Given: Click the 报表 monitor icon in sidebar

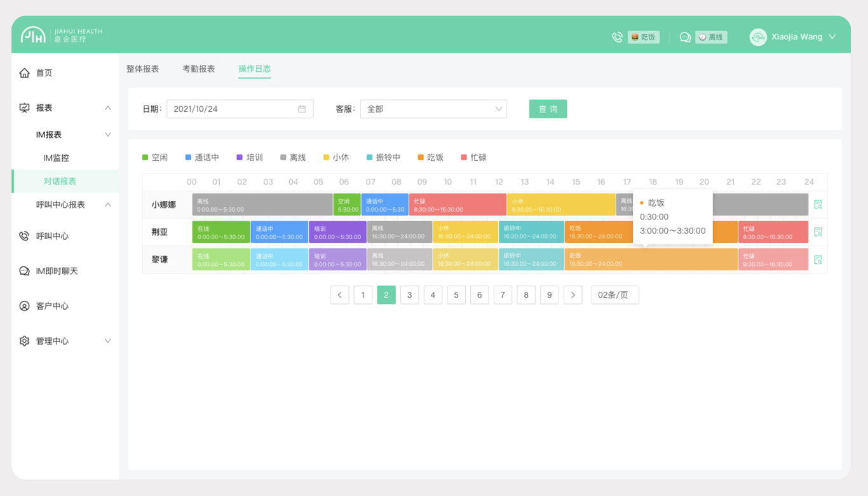Looking at the screenshot, I should (24, 108).
